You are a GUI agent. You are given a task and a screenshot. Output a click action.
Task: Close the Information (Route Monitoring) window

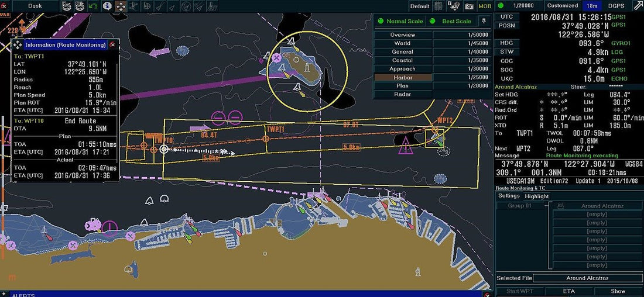coord(113,44)
